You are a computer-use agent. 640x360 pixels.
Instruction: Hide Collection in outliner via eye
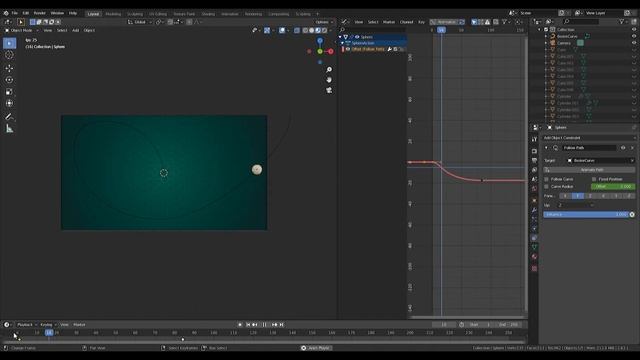coord(634,29)
